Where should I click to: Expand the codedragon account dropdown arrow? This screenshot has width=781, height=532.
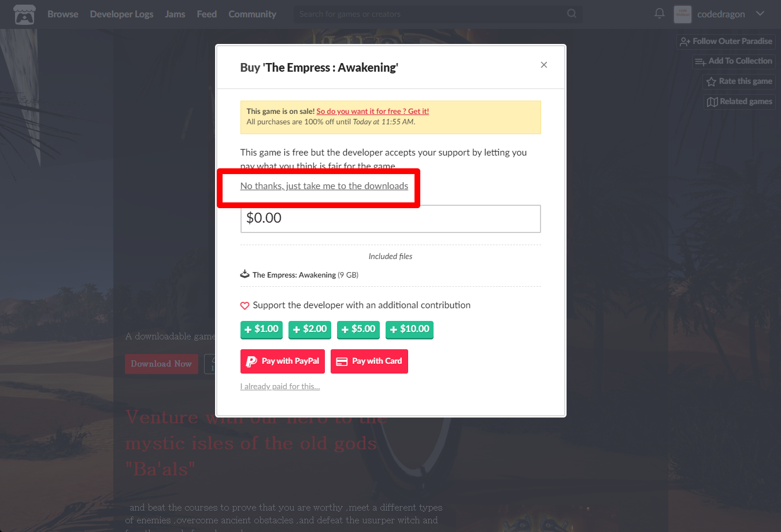pyautogui.click(x=760, y=13)
